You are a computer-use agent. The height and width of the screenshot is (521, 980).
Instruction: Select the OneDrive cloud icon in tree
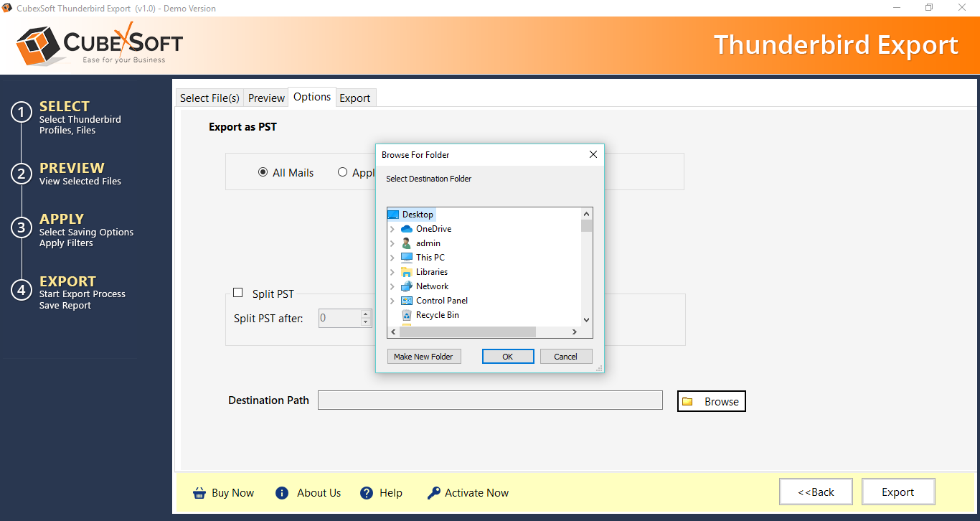[407, 229]
